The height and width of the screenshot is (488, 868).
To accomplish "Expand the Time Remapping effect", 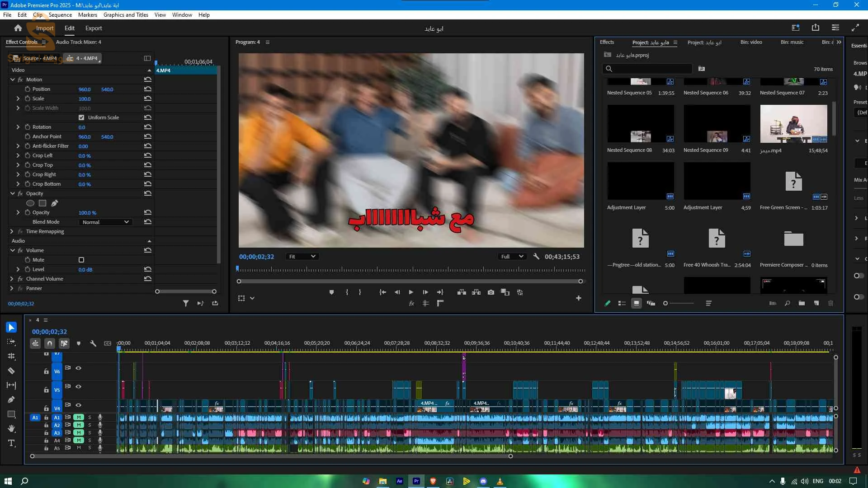I will pyautogui.click(x=12, y=231).
